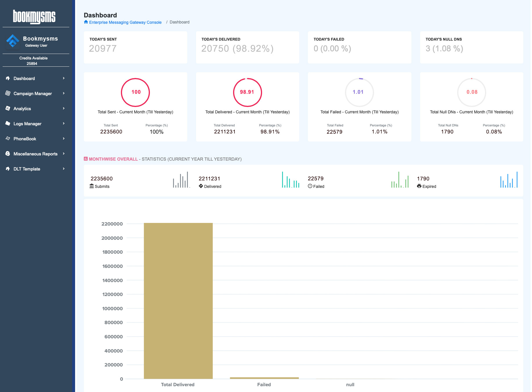Click the Gateway User subtitle
Image resolution: width=532 pixels, height=392 pixels.
pyautogui.click(x=36, y=46)
